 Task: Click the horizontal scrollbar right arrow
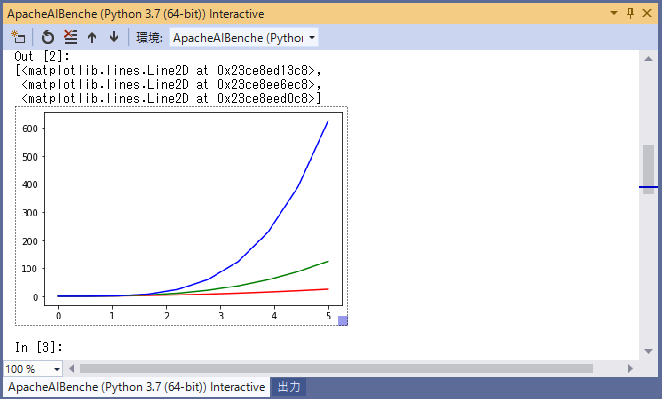(x=630, y=369)
